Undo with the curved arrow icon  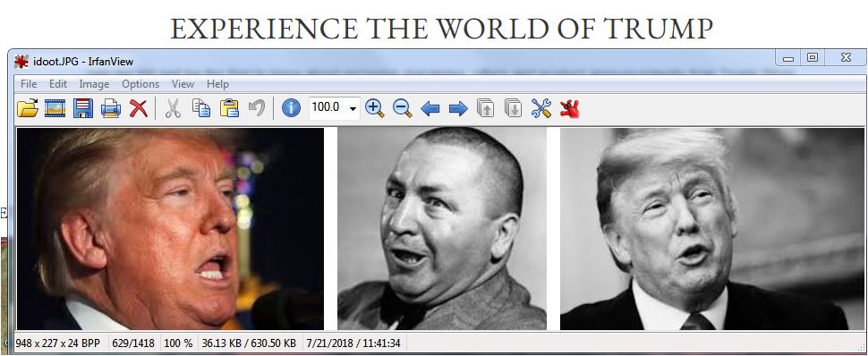[x=257, y=107]
